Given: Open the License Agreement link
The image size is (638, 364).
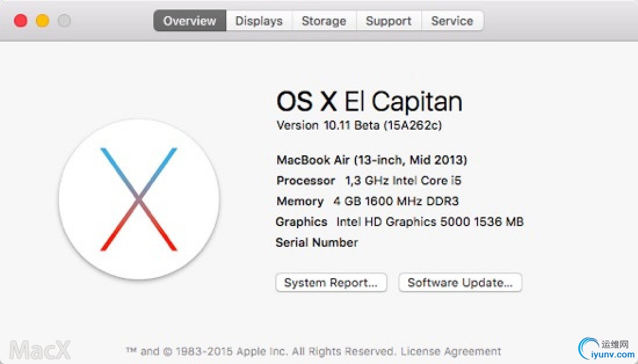Looking at the screenshot, I should [x=451, y=351].
